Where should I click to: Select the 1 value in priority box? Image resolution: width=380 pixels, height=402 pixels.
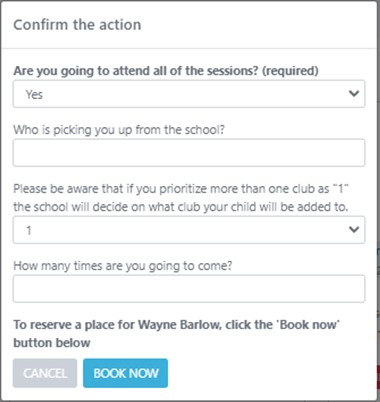point(29,230)
